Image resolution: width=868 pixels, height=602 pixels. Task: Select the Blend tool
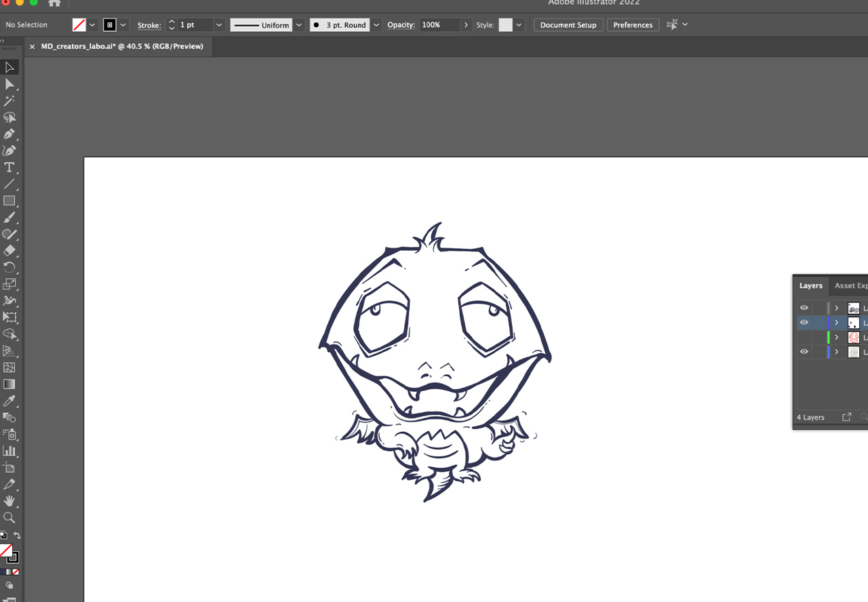point(9,418)
